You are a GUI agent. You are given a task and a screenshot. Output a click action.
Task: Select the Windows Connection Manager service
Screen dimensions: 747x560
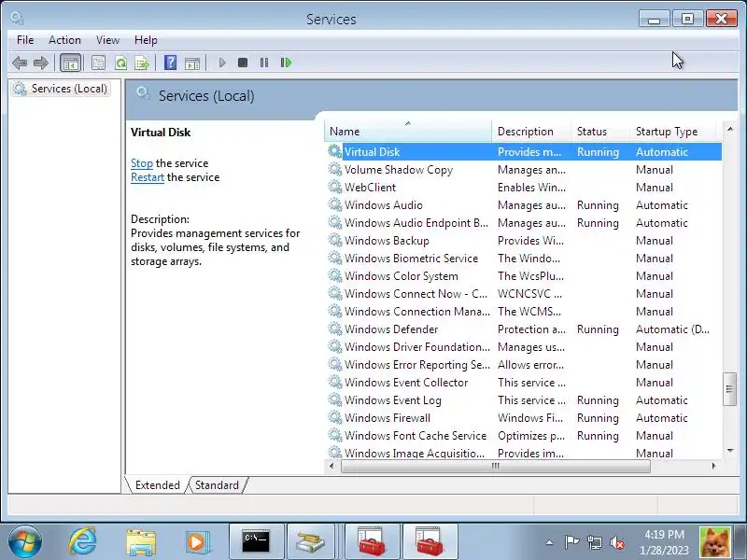(x=523, y=312)
